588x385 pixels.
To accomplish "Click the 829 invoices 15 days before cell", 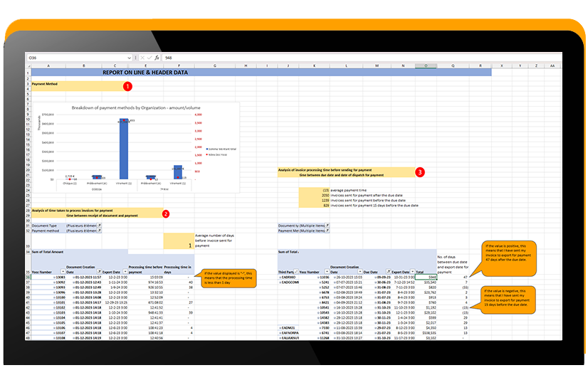I will [x=314, y=206].
